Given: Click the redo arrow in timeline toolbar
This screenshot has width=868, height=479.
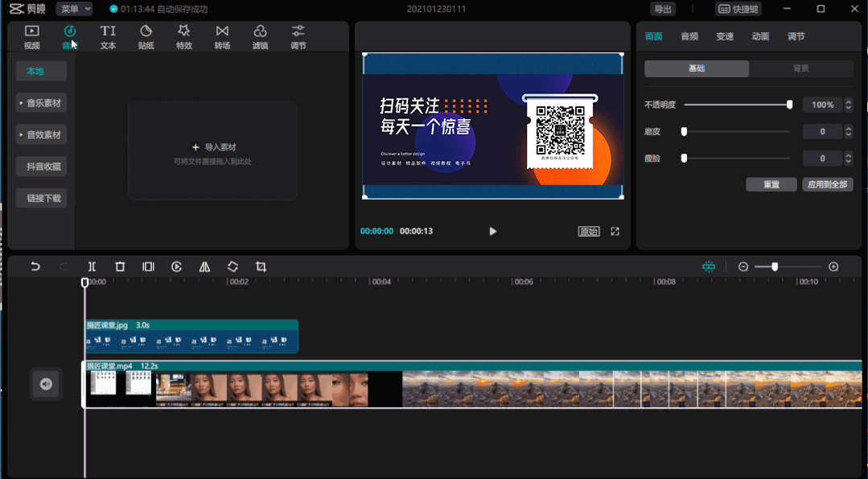Looking at the screenshot, I should point(64,266).
